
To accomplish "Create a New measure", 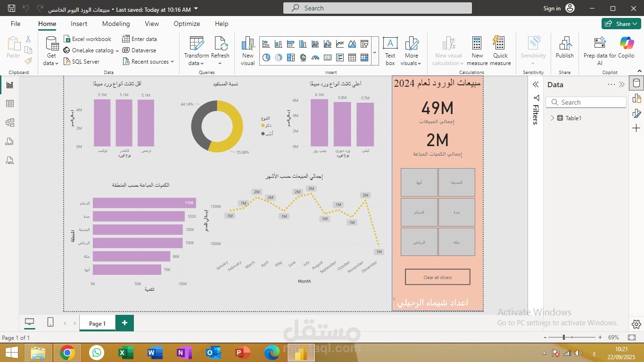I will tap(477, 51).
